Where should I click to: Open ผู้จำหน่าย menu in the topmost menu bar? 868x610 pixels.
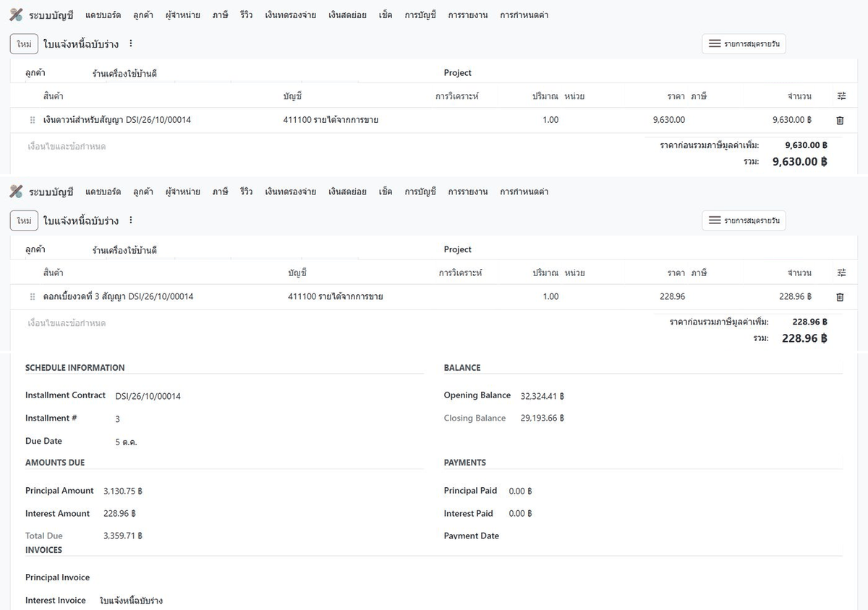point(183,14)
